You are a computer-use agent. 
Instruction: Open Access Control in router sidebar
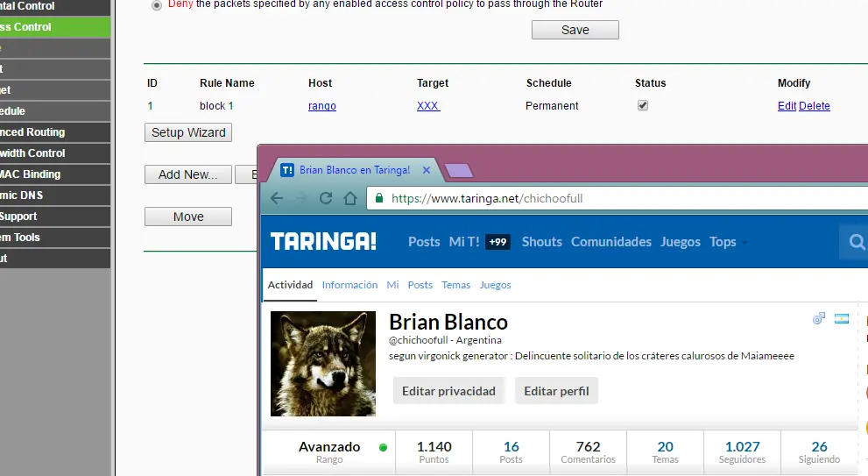(x=55, y=27)
